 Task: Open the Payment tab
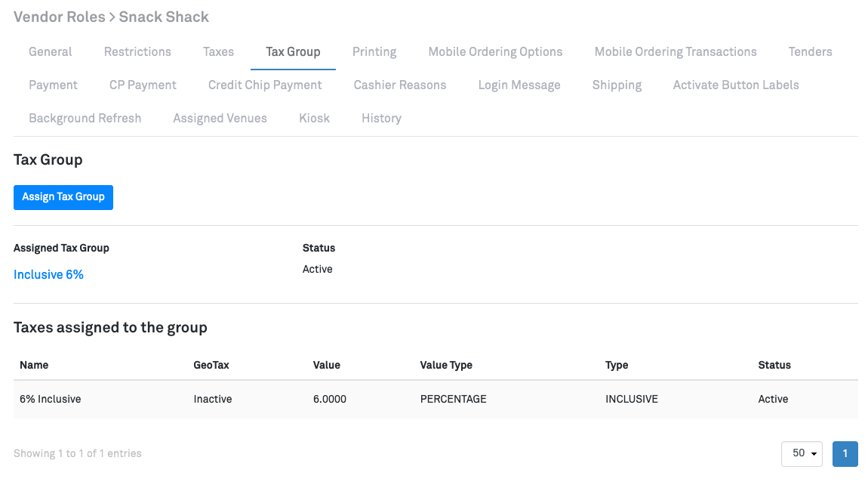[53, 85]
